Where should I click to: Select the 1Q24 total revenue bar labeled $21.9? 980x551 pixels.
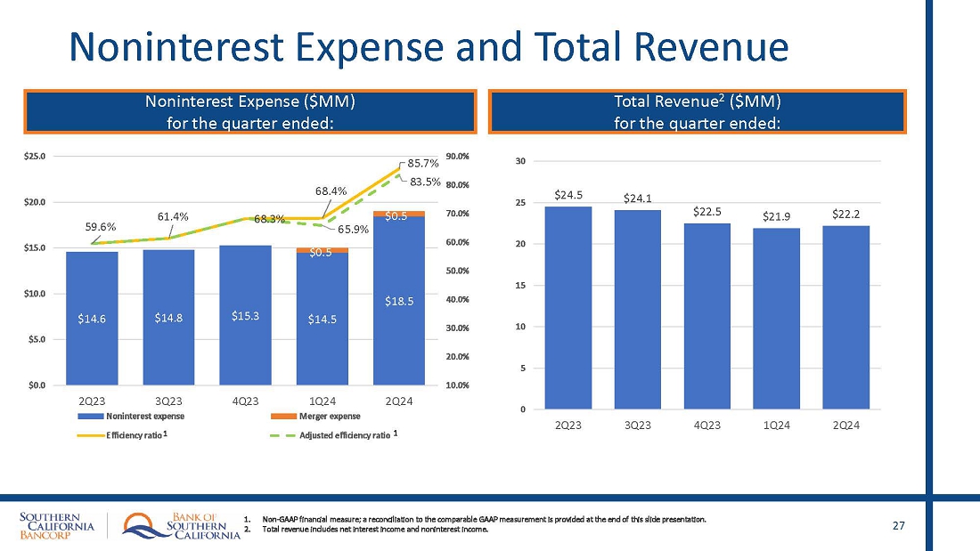tap(775, 319)
